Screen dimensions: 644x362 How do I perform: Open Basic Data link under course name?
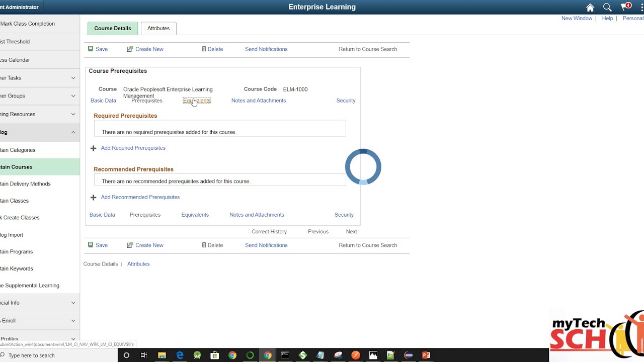click(x=103, y=101)
